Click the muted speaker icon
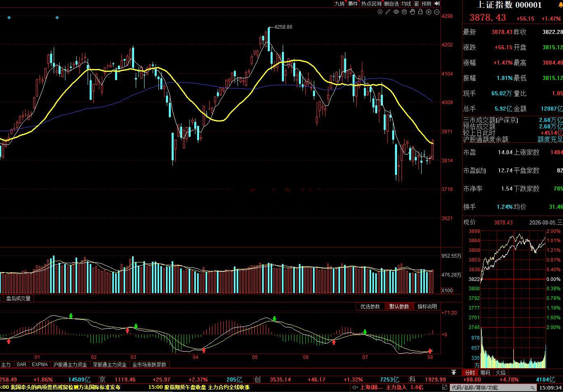The height and width of the screenshot is (392, 563). pyautogui.click(x=355, y=388)
